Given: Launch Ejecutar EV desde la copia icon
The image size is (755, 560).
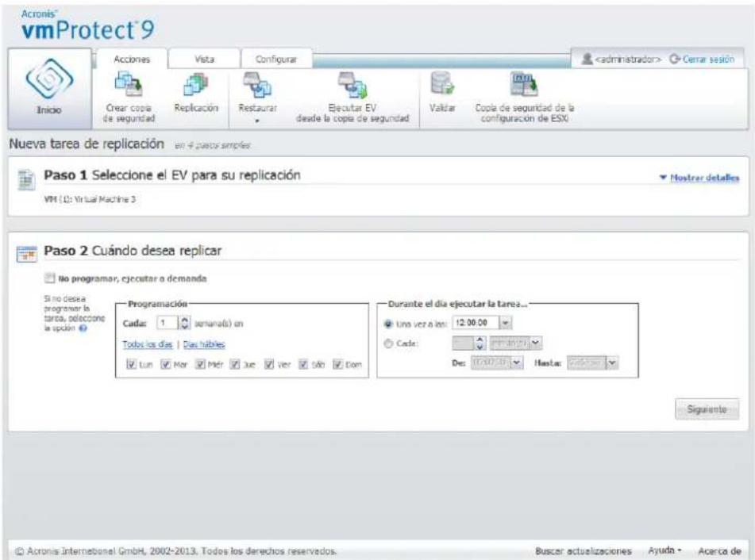Looking at the screenshot, I should [x=352, y=85].
